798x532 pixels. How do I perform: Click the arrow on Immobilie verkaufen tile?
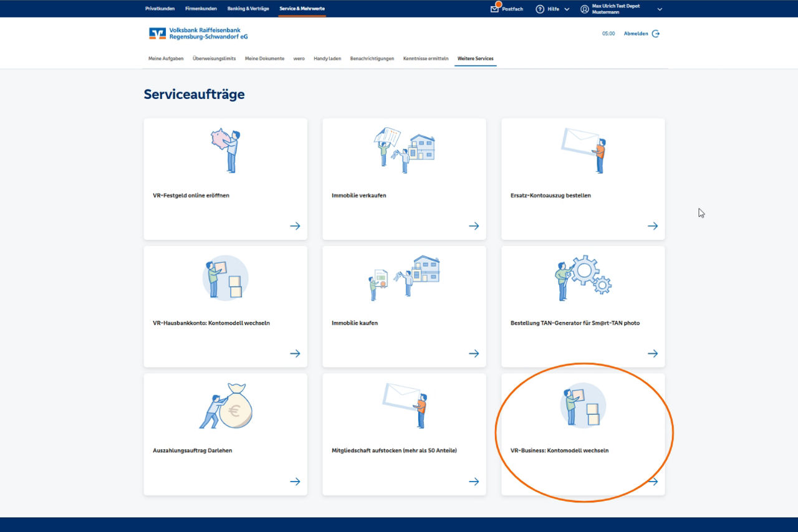coord(473,226)
